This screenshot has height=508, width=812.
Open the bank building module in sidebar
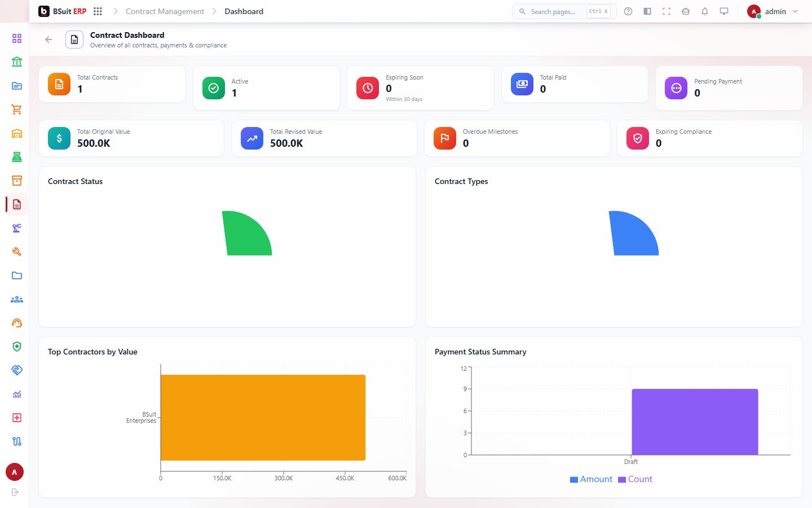pos(17,62)
